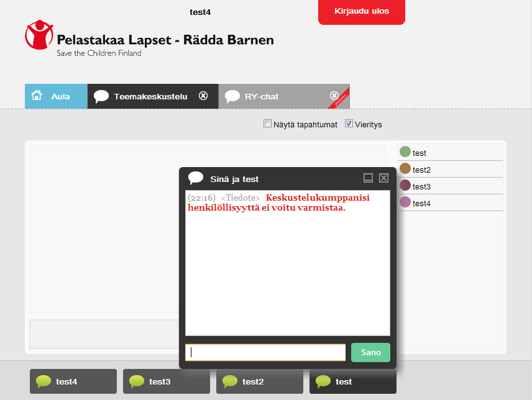Viewport: 532px width, 400px height.
Task: Close the Teemakeskustelu tab with its X icon
Action: [x=203, y=95]
